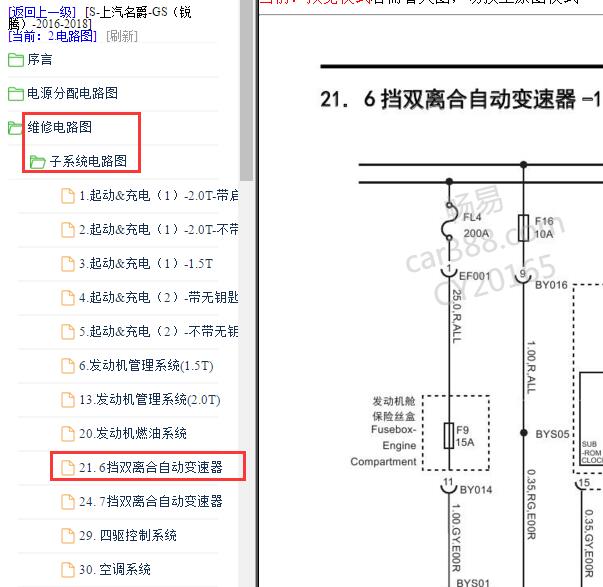Open 1.起动&充电（1）-2.0T-带 document

pos(158,195)
